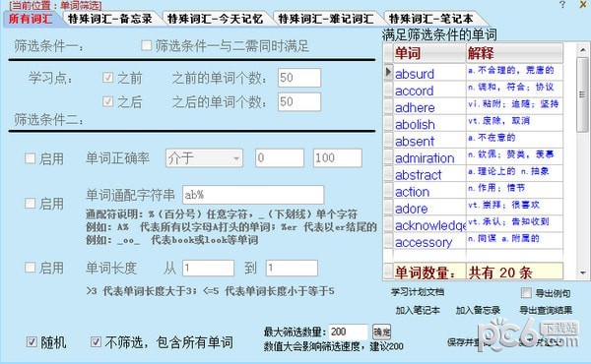Select the word accord in the list

429,90
